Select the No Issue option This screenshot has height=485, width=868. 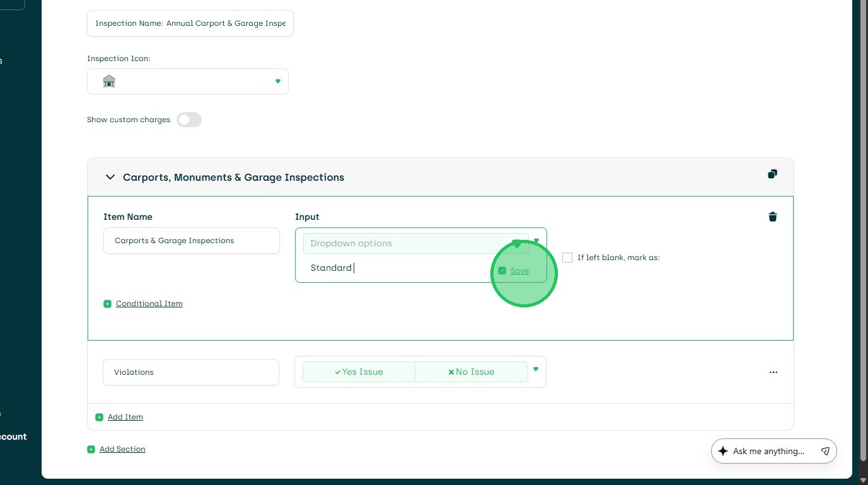[472, 372]
